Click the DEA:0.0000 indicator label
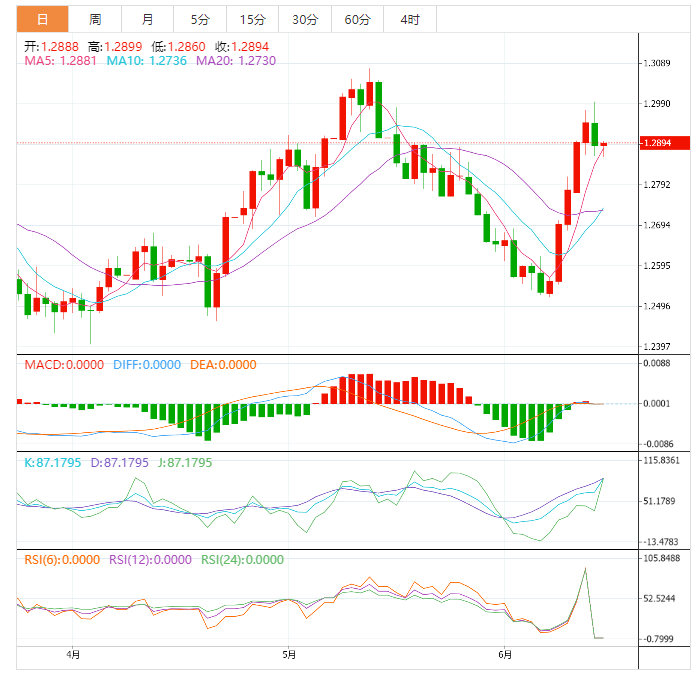 pyautogui.click(x=223, y=365)
